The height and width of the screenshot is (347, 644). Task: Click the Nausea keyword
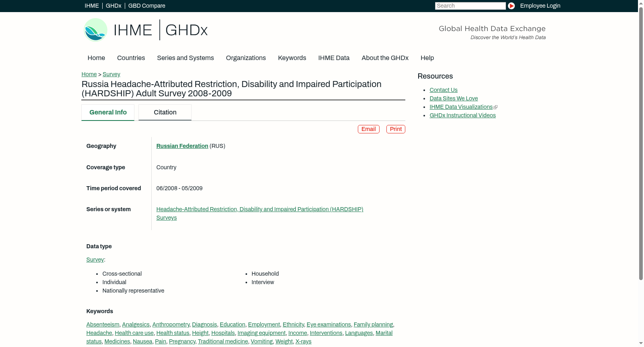(142, 342)
